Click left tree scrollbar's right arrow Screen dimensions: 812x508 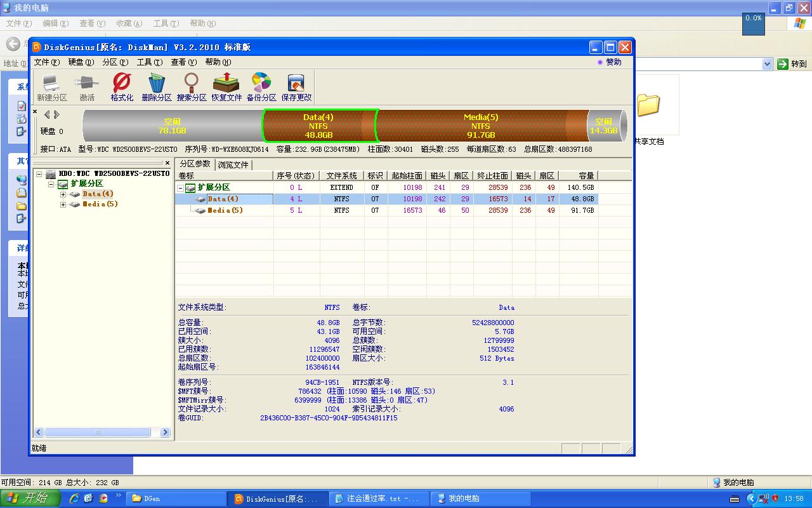(166, 432)
